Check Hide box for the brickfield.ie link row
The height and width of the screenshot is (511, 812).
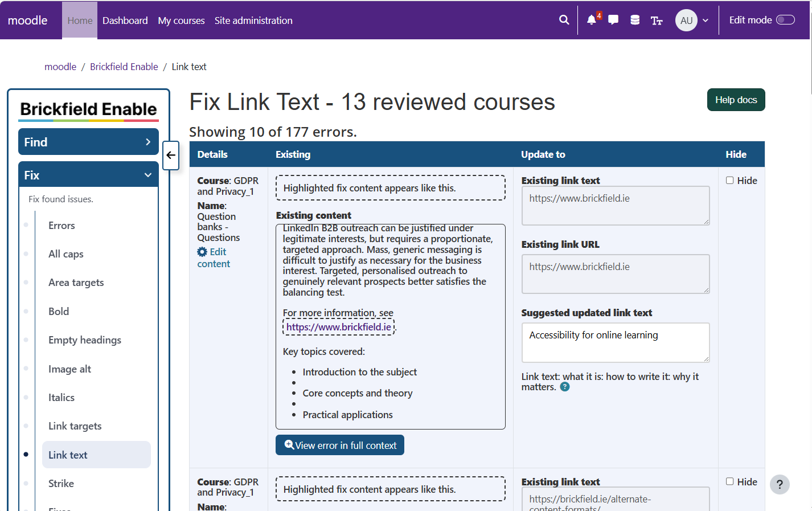(729, 181)
